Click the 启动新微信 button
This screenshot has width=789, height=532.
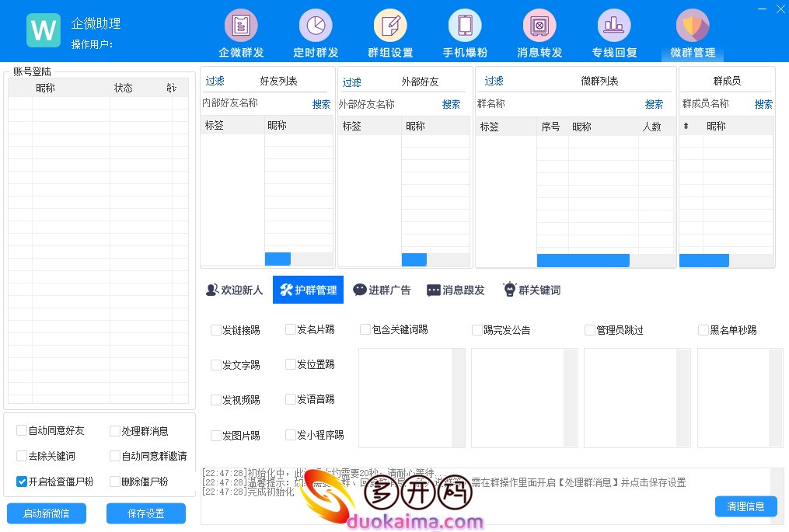47,513
